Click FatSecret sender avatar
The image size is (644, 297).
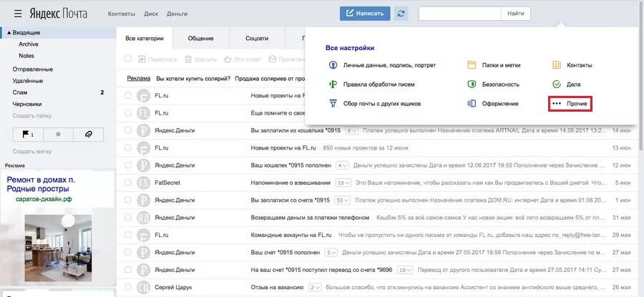tap(143, 182)
